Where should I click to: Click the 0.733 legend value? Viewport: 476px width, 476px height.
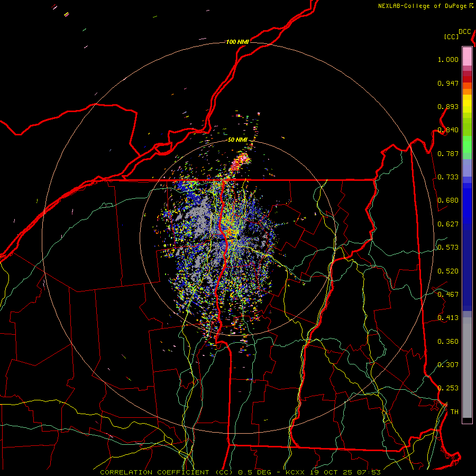[x=448, y=177]
